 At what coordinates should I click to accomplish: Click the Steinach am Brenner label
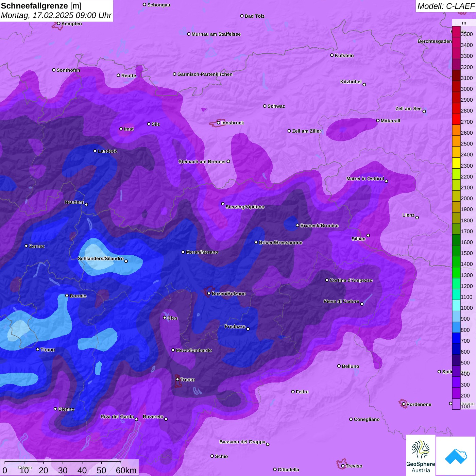pos(202,161)
